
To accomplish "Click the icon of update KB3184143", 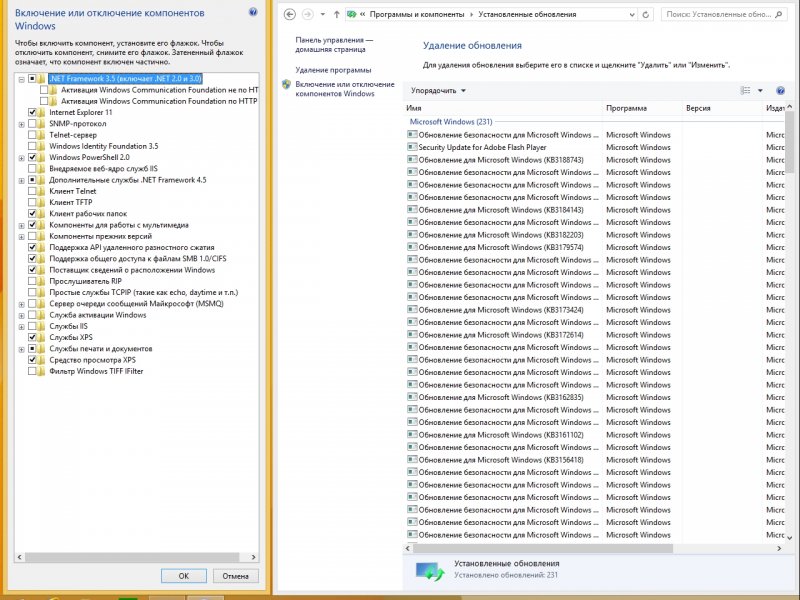I will (412, 210).
